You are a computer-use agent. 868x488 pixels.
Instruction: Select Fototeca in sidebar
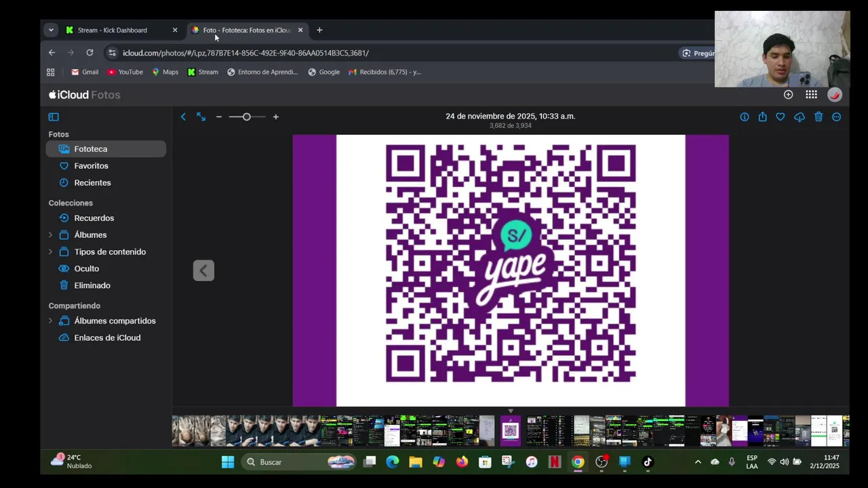(x=106, y=148)
